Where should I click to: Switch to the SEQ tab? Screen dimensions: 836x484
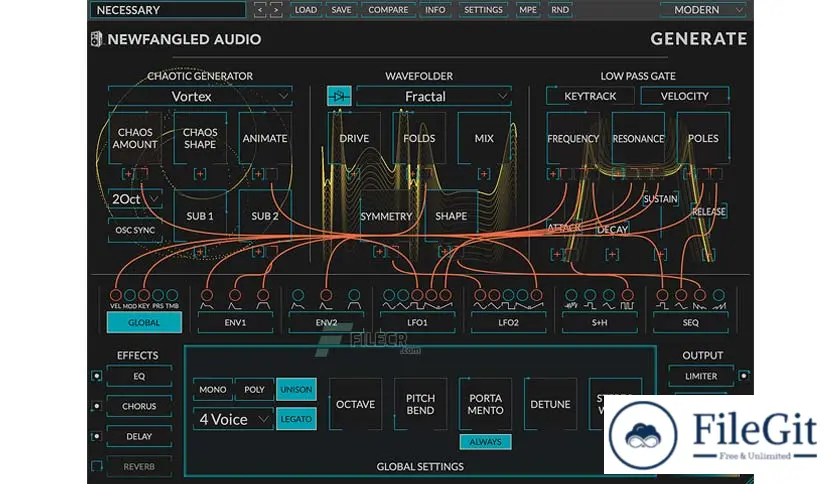click(690, 322)
